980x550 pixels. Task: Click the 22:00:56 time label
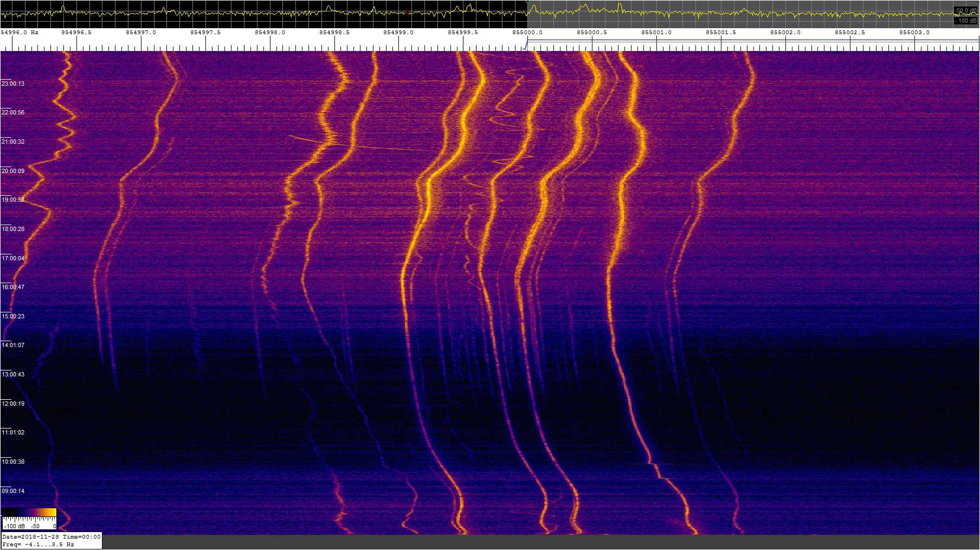point(13,112)
